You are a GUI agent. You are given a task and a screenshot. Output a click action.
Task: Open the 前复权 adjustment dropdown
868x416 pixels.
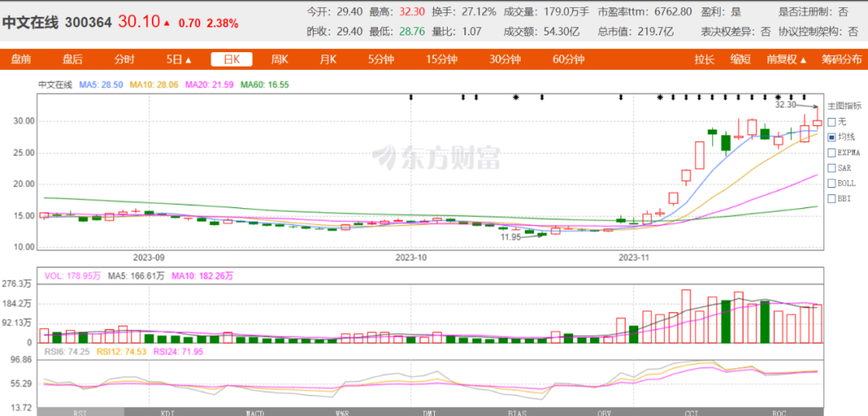[786, 59]
